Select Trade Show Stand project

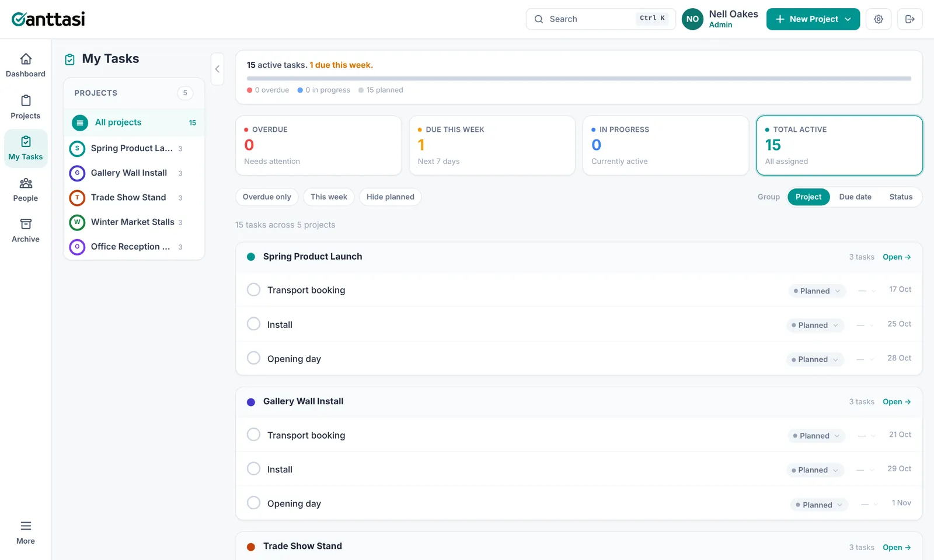pos(134,198)
